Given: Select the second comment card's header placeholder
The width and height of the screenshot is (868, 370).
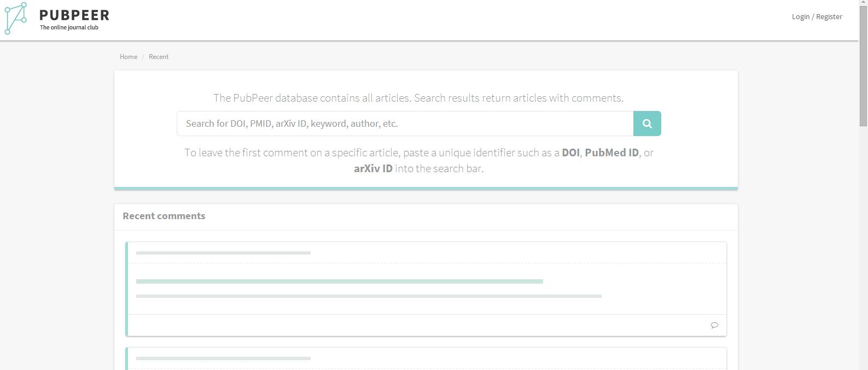Looking at the screenshot, I should coord(223,359).
